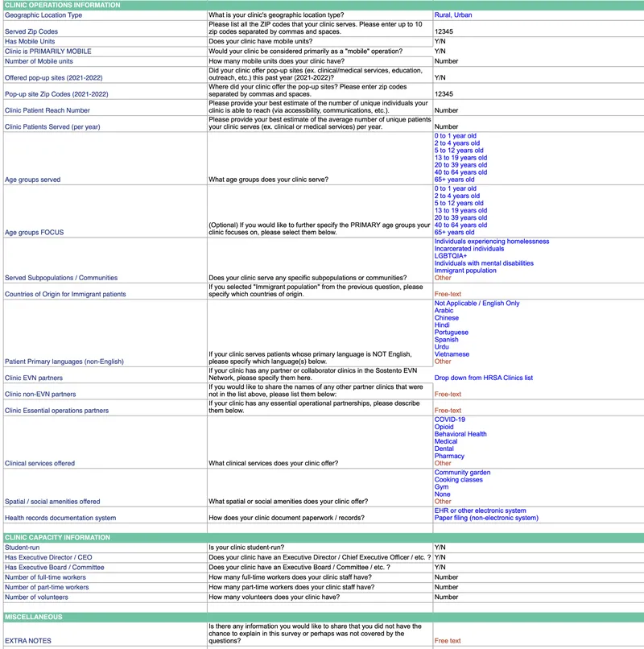Click 'Clinic Patient Reach Number' label

pyautogui.click(x=47, y=110)
